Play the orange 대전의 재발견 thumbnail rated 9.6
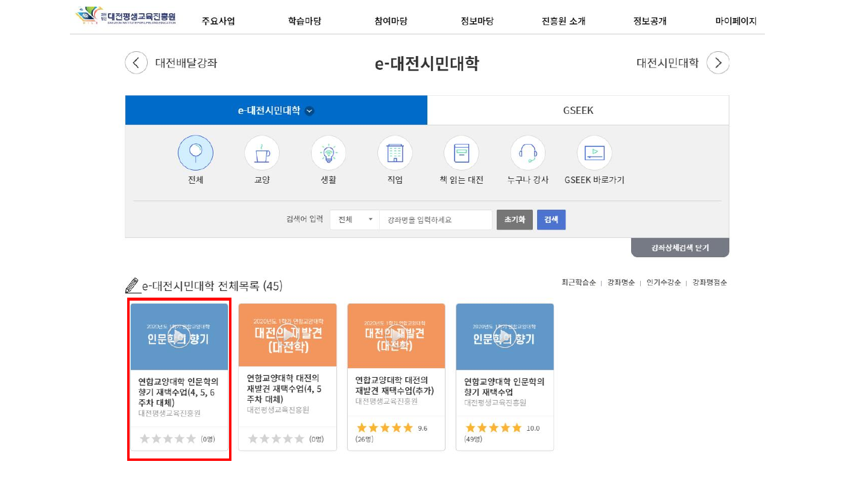Image resolution: width=868 pixels, height=488 pixels. tap(396, 336)
